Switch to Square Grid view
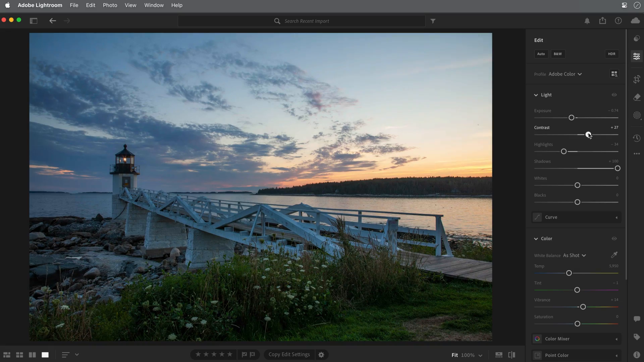644x362 pixels. pos(19,355)
